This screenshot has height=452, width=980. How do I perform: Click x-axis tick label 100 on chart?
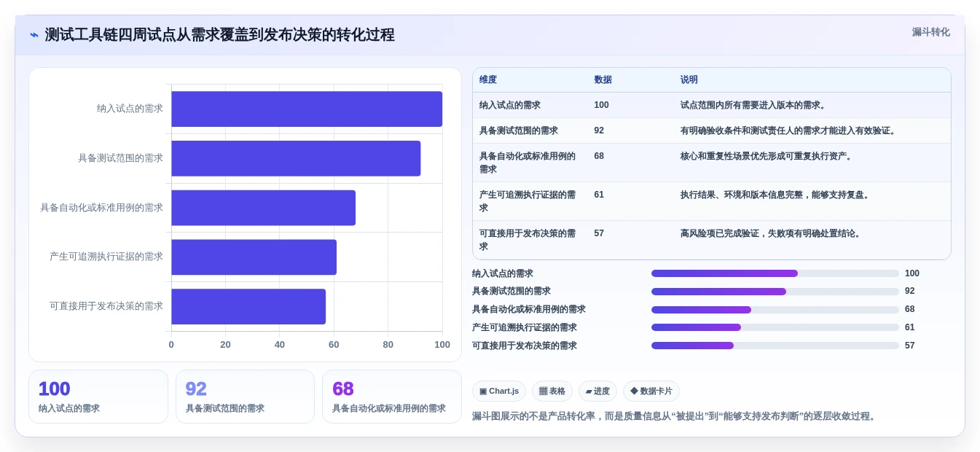point(442,345)
